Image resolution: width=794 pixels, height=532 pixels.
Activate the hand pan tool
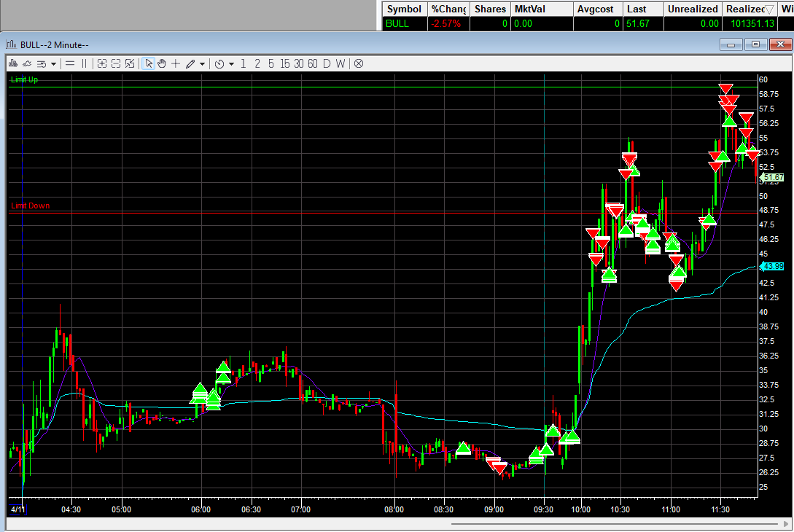tap(162, 63)
